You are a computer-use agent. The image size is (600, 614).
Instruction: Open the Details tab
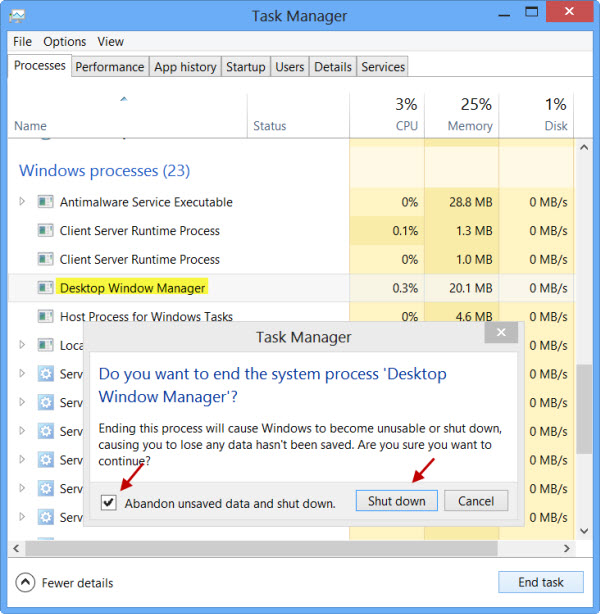pos(333,67)
